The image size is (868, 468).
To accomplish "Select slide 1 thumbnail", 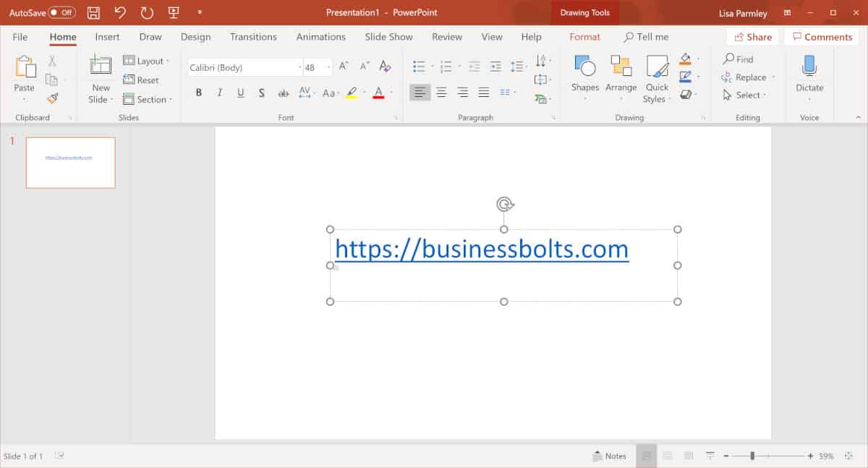I will 71,163.
